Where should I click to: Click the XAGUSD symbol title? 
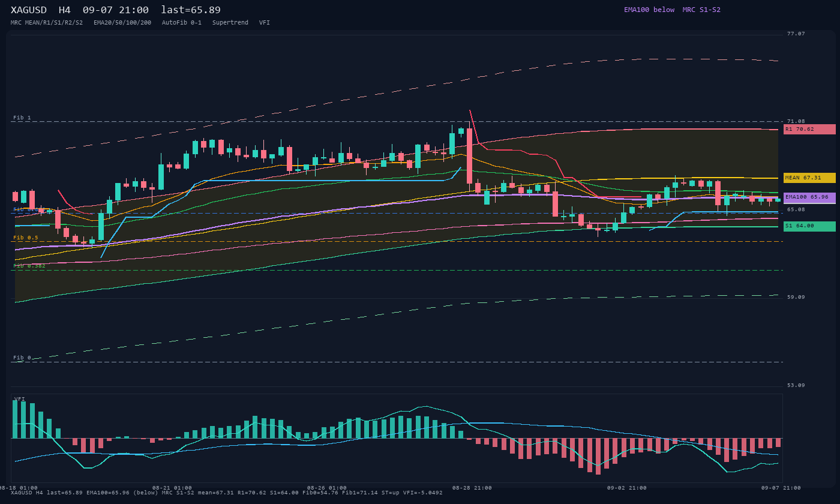30,10
